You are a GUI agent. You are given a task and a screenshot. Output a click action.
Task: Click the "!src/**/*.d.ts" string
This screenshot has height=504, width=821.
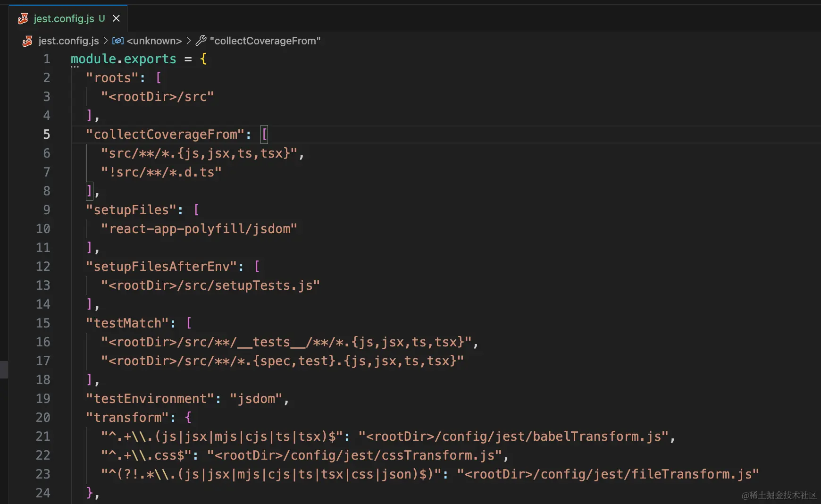(161, 172)
